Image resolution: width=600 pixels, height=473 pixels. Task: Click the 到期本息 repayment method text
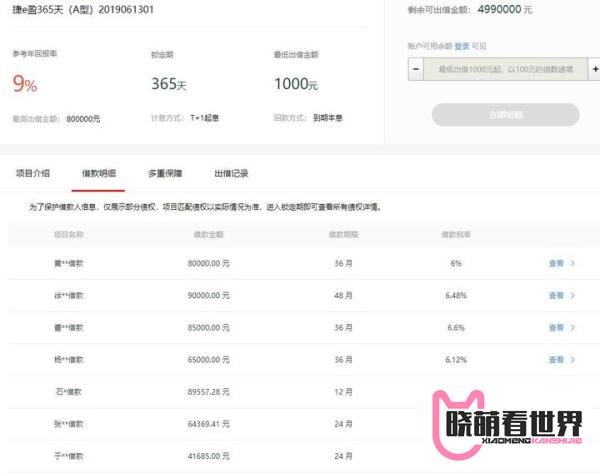pos(328,118)
